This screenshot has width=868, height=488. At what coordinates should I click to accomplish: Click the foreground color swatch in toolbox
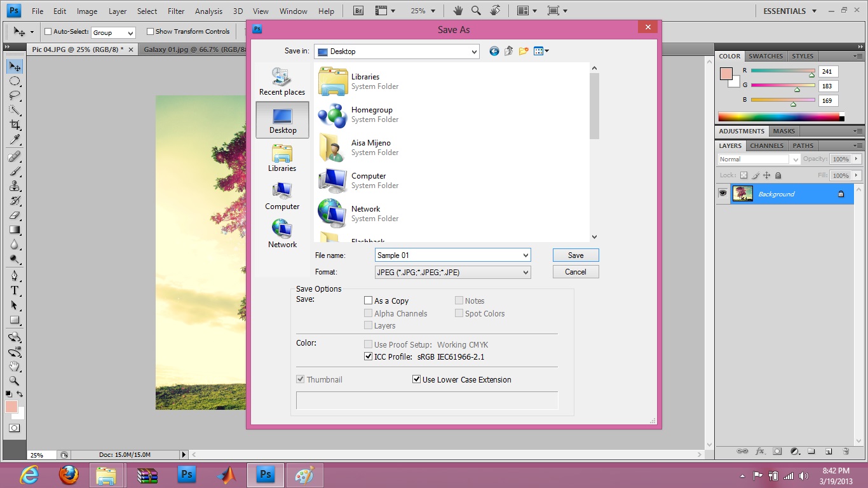point(11,407)
